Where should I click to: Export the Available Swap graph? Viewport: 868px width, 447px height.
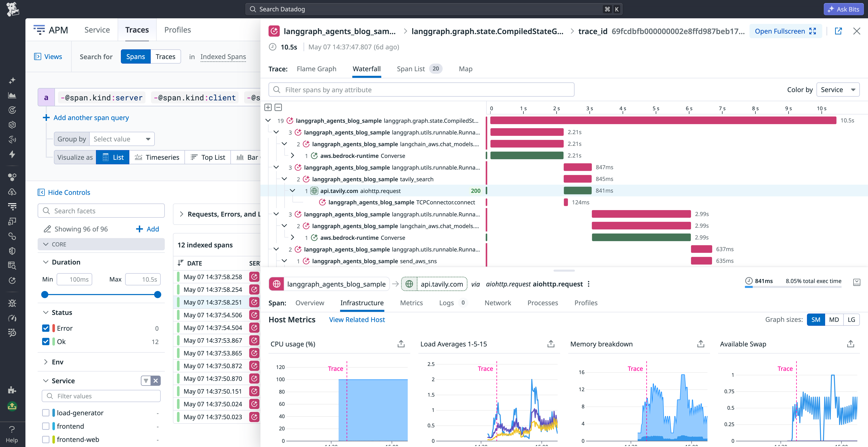[851, 344]
